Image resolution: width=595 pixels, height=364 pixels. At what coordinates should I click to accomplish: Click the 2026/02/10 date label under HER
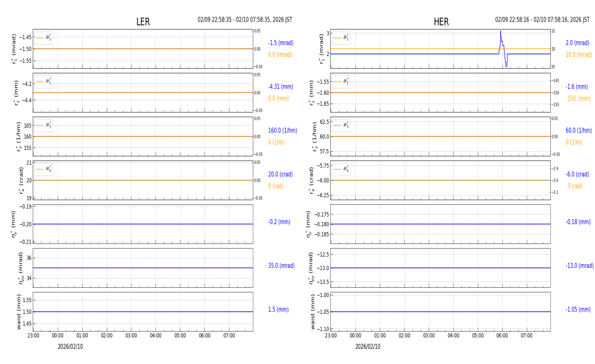368,347
